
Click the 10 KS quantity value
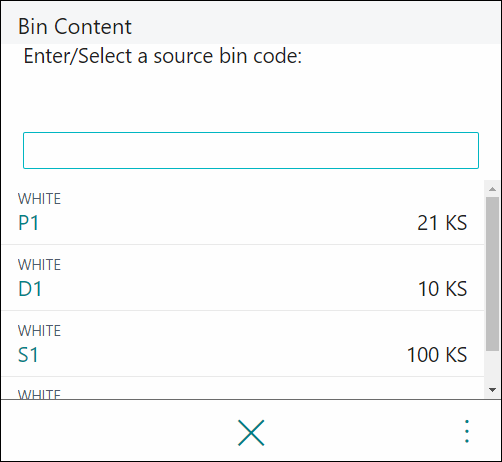click(x=442, y=289)
